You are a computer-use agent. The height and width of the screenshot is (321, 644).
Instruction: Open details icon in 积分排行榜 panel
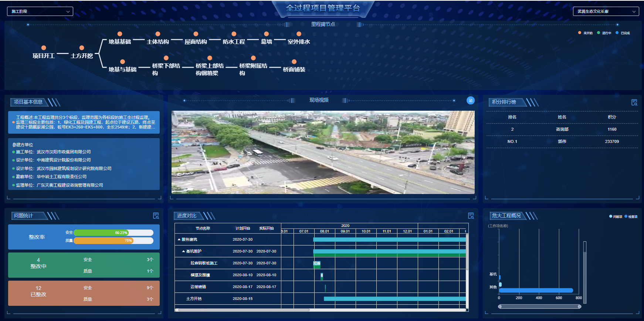[x=634, y=103]
